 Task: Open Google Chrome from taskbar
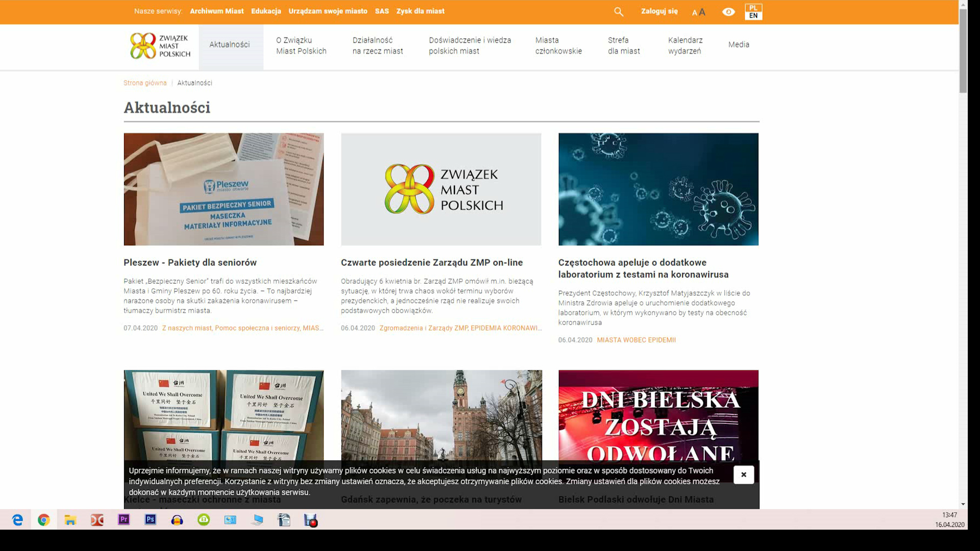44,520
